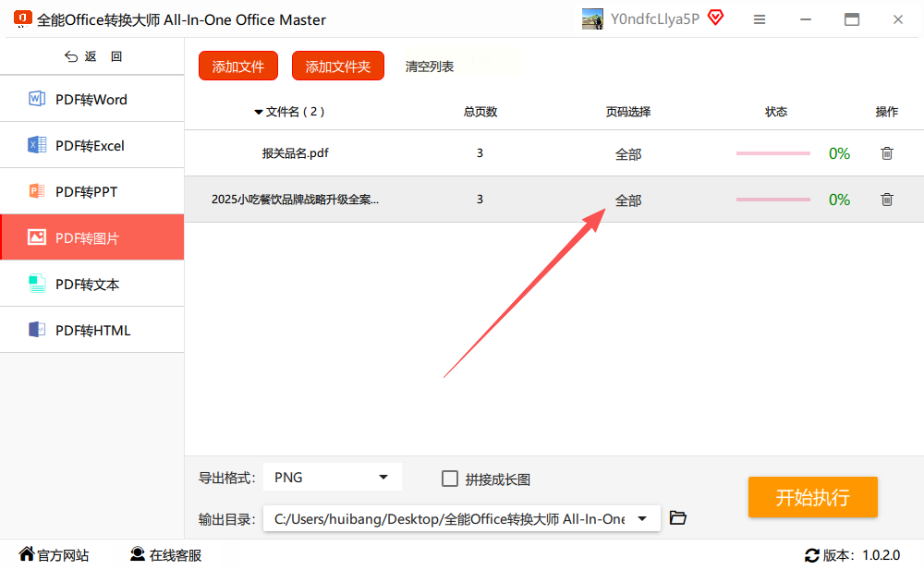Click the progress bar for 2025小吃餐饮 file

click(x=773, y=200)
